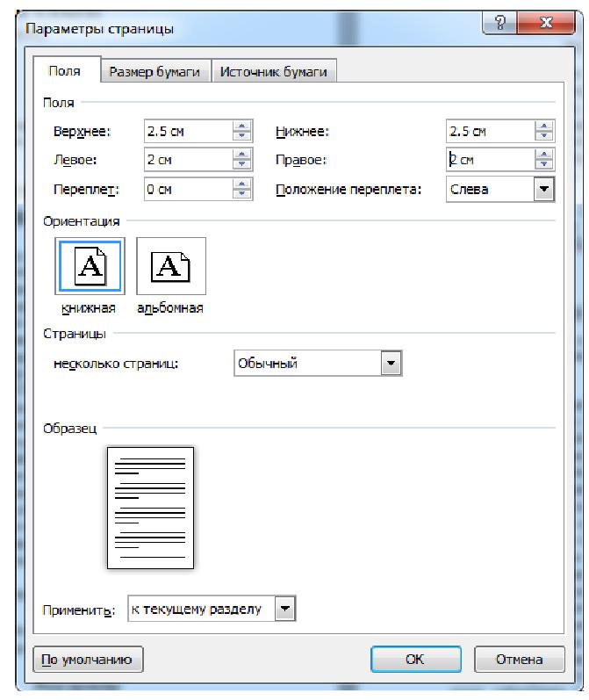Select the portrait (книжная) orientation icon

tap(90, 265)
